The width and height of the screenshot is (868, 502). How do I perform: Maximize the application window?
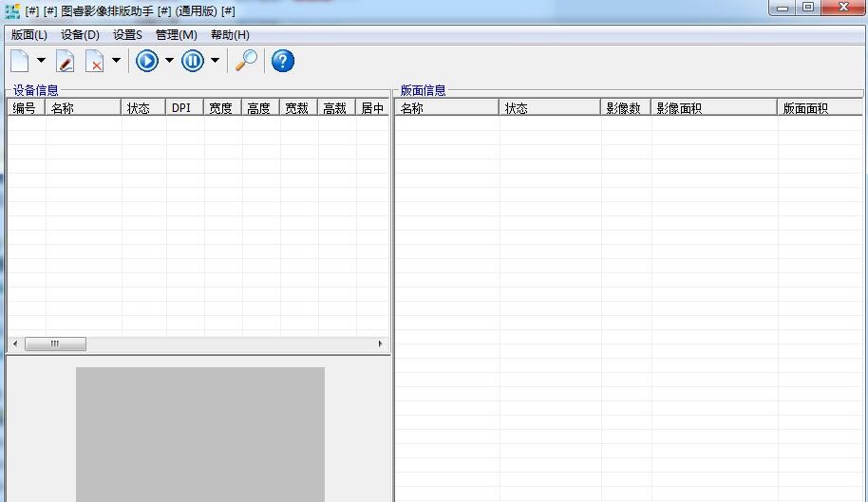808,8
